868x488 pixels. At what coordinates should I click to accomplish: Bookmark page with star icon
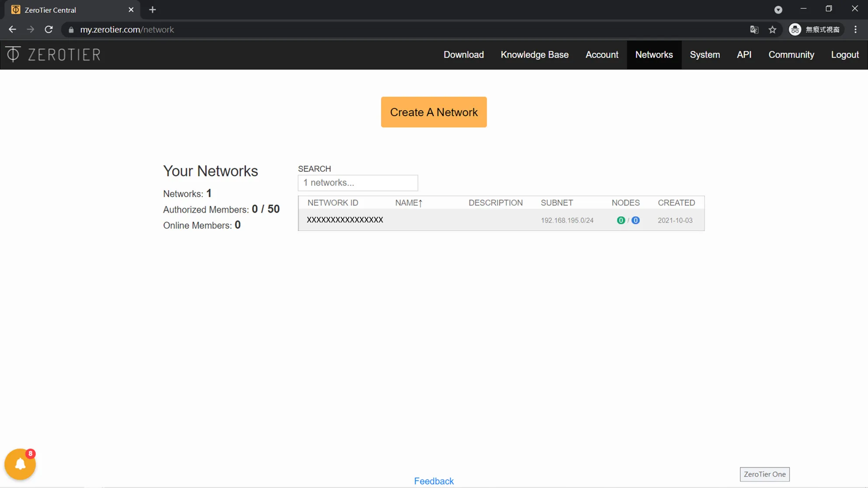point(772,30)
